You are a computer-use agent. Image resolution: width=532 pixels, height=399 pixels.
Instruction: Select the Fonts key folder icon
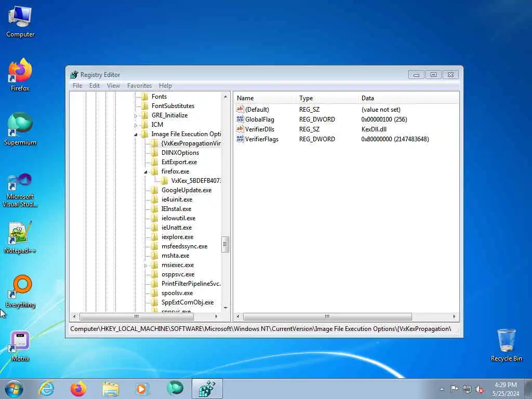click(x=145, y=97)
